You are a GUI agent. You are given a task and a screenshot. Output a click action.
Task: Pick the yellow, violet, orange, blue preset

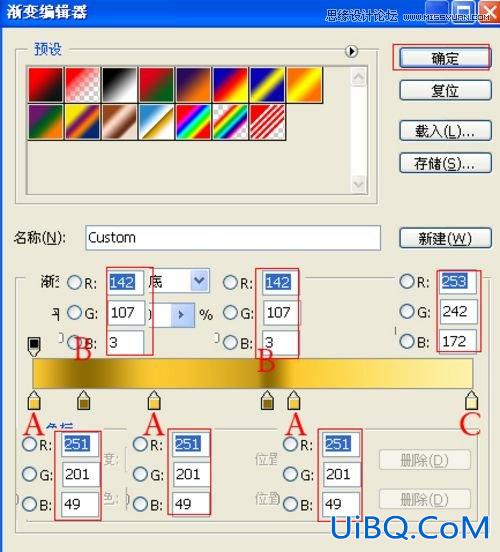pos(82,122)
